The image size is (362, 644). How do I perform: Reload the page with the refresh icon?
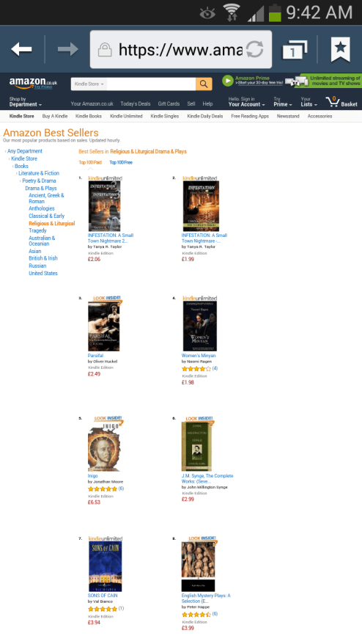(x=254, y=50)
